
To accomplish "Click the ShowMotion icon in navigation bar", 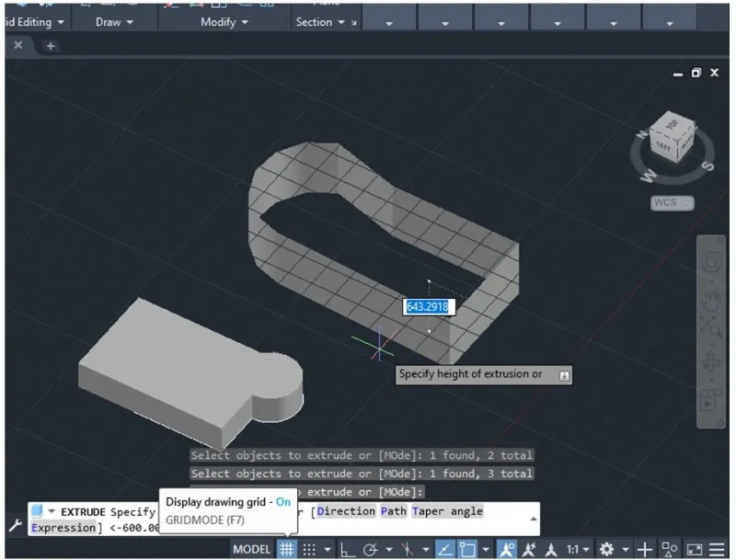I will tap(710, 398).
